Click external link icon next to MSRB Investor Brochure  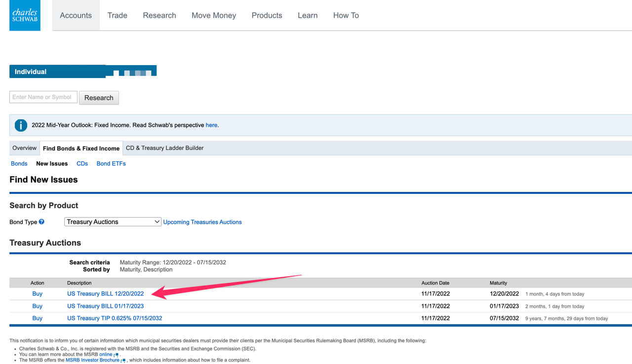coord(123,361)
